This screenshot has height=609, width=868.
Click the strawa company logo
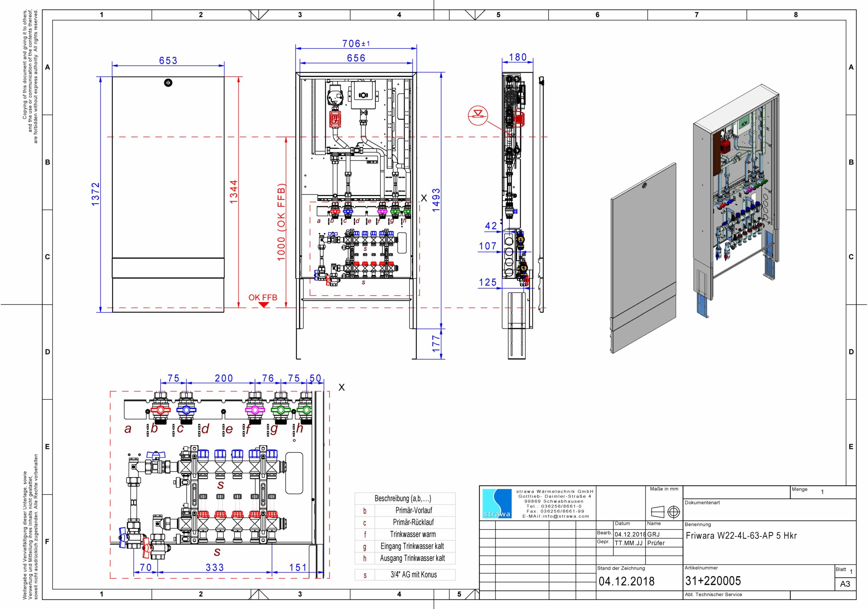497,503
